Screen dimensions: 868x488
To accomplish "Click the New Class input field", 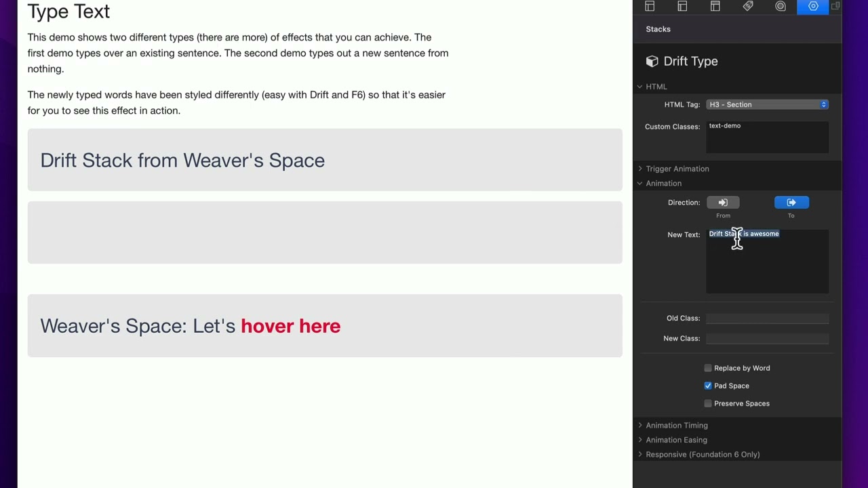I will pyautogui.click(x=767, y=339).
